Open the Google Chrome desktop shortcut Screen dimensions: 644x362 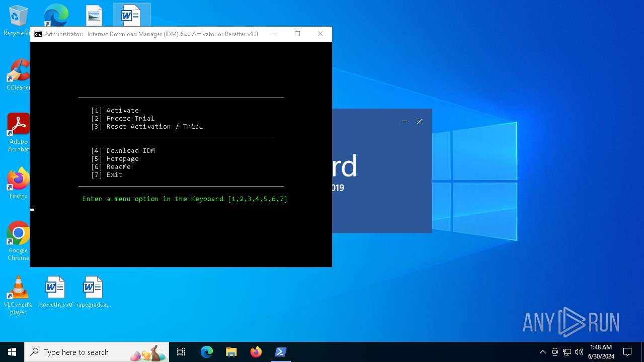click(x=18, y=241)
